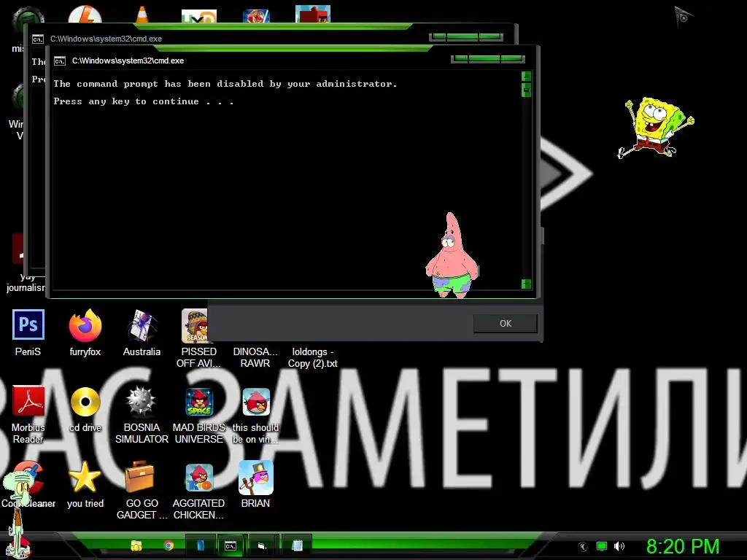Switch to the blue window button on the taskbar

[x=200, y=545]
